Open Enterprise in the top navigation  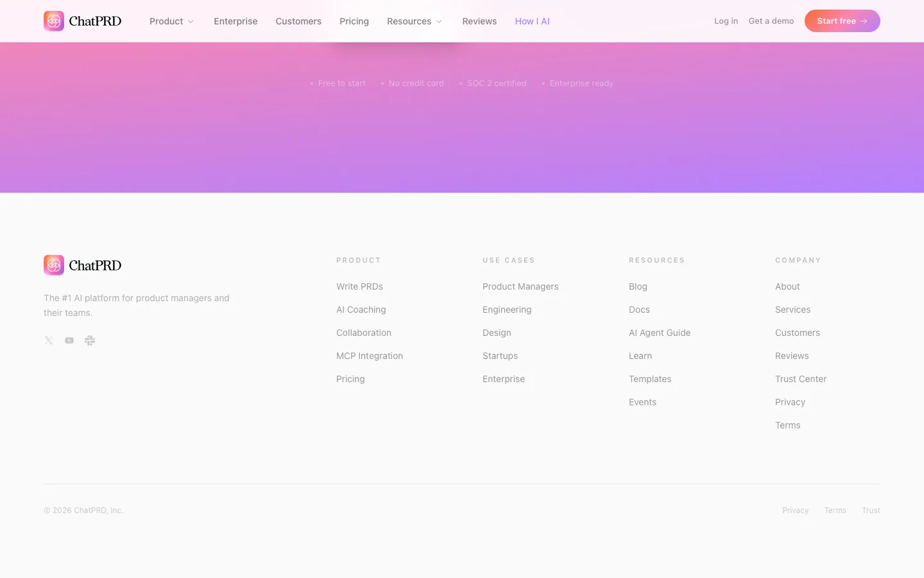(x=235, y=21)
